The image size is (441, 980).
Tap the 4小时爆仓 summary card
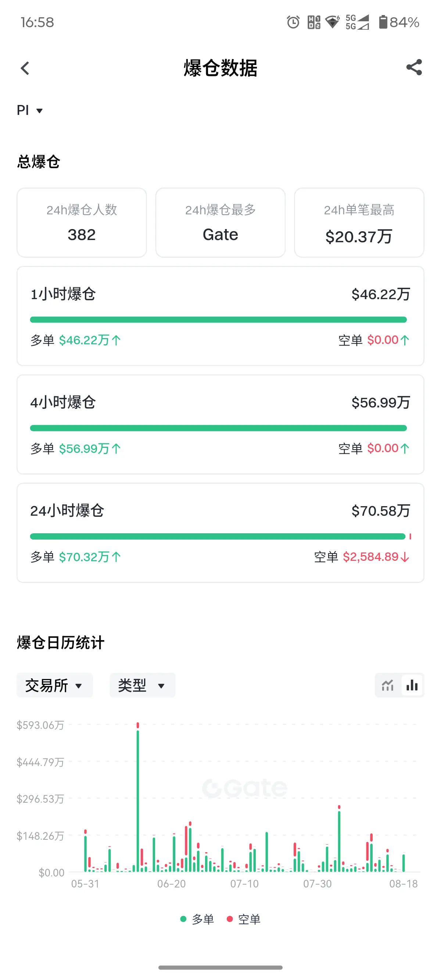[x=220, y=425]
